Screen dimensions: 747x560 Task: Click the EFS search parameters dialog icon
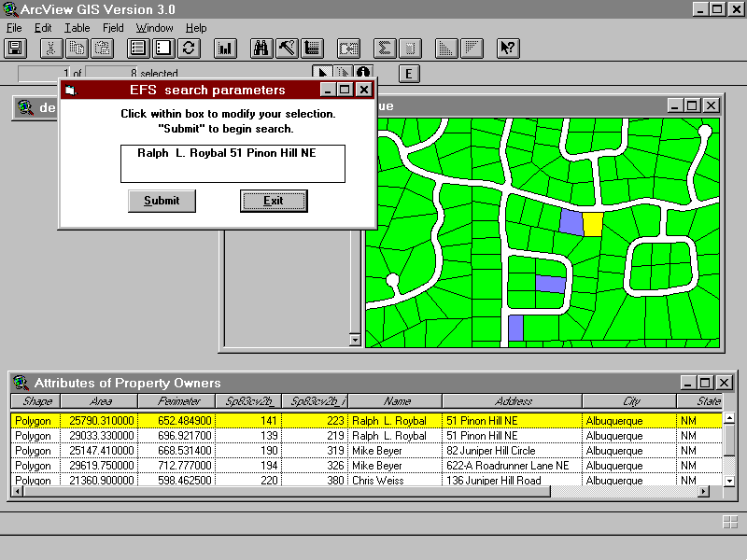[71, 90]
